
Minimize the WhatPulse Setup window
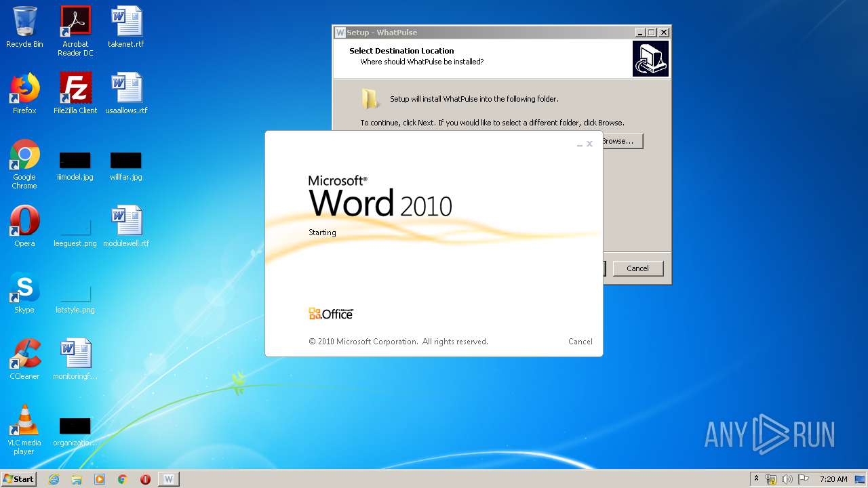pos(640,33)
